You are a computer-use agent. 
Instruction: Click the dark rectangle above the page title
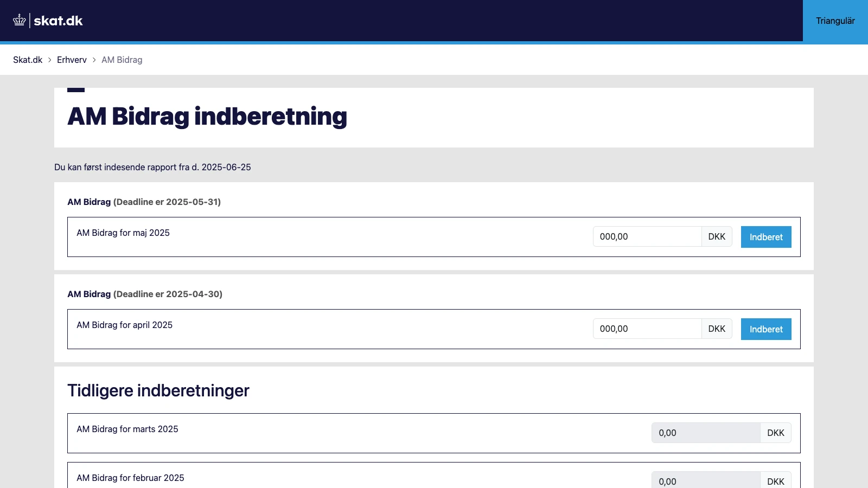point(76,87)
